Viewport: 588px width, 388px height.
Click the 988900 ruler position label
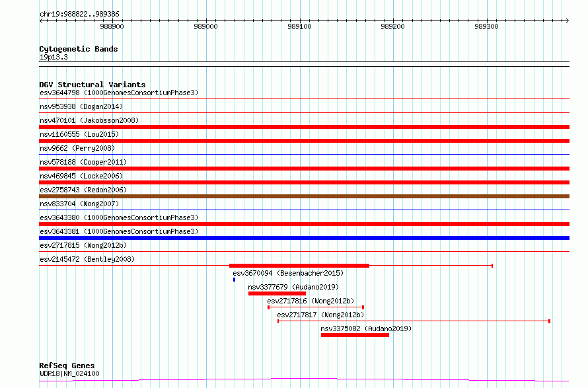(x=112, y=26)
